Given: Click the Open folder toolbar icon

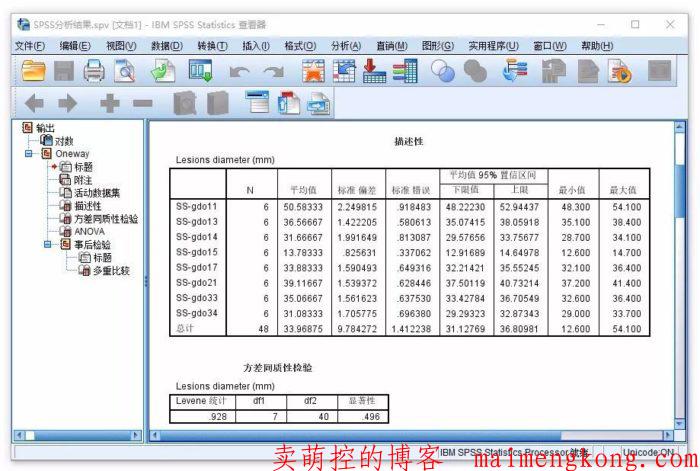Looking at the screenshot, I should [x=34, y=70].
